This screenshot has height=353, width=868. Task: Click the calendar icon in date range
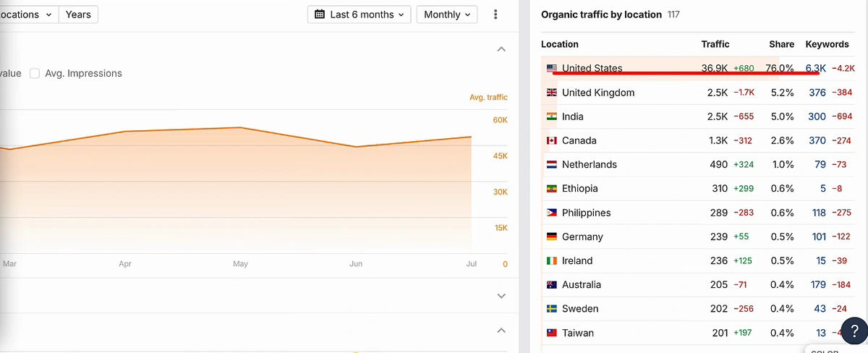pyautogui.click(x=320, y=14)
